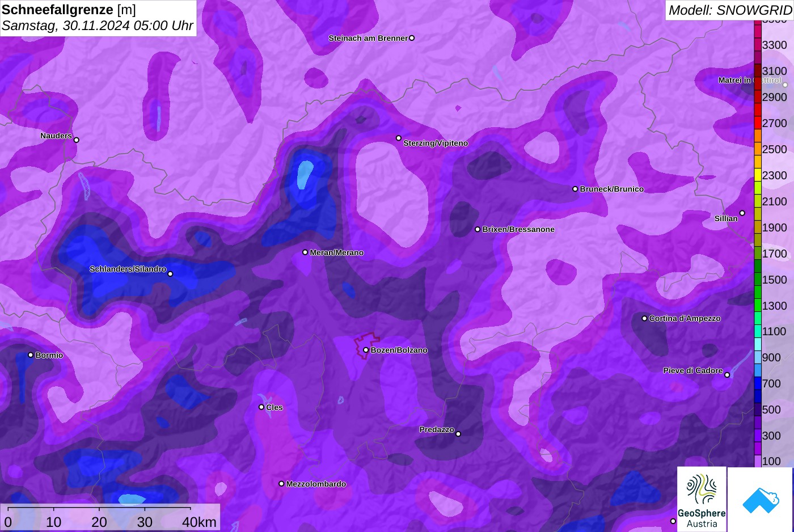Click the Matrei in Osttirol marker
This screenshot has width=794, height=532.
785,85
